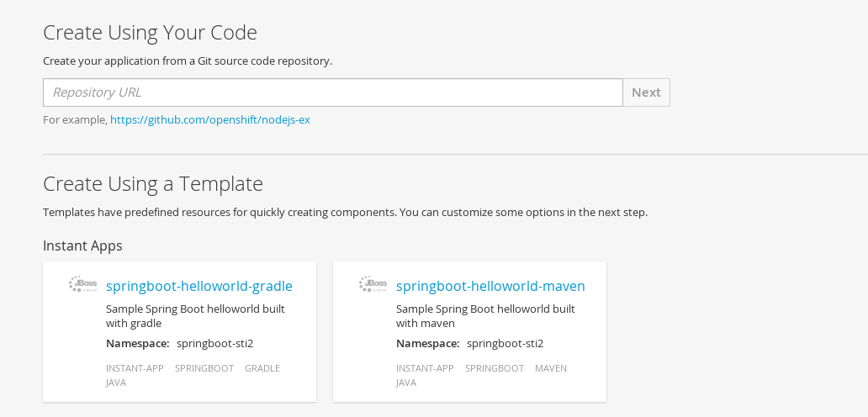This screenshot has width=868, height=417.
Task: Click the springboot-sti2 namespace on the maven card
Action: click(505, 343)
